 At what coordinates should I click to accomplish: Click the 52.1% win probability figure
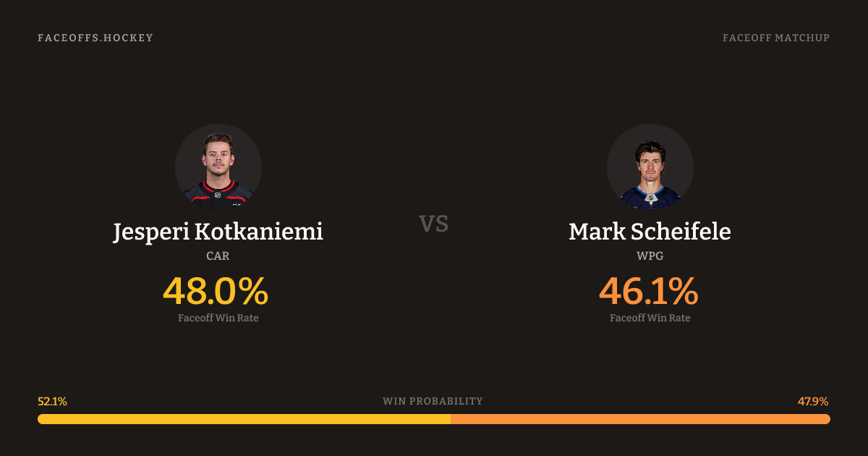(52, 401)
